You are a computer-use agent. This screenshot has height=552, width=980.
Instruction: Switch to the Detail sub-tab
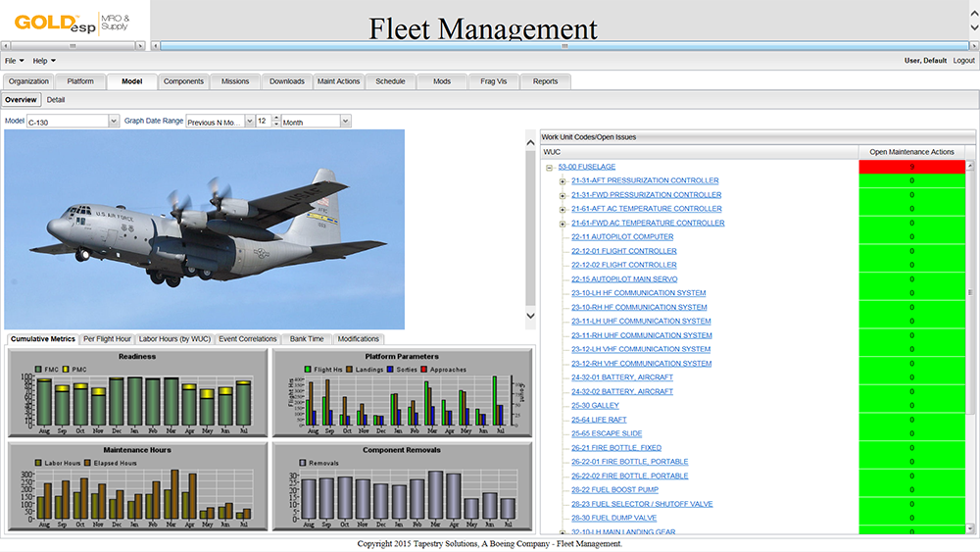tap(56, 100)
